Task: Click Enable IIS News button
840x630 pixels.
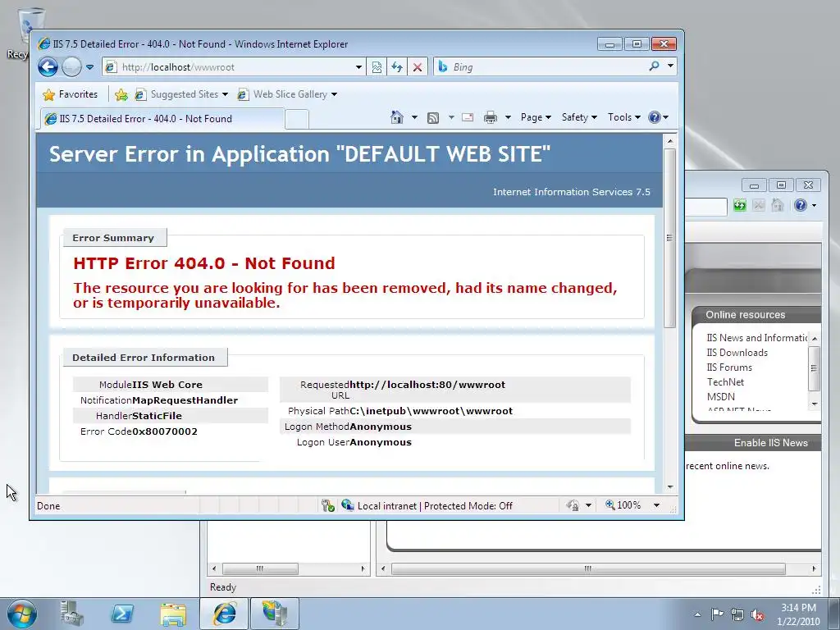Action: (771, 443)
